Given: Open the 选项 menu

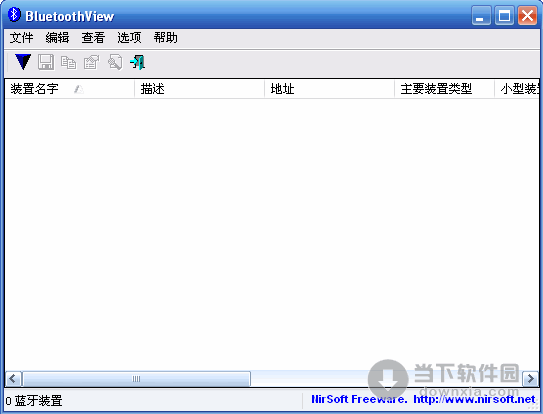Looking at the screenshot, I should point(129,38).
